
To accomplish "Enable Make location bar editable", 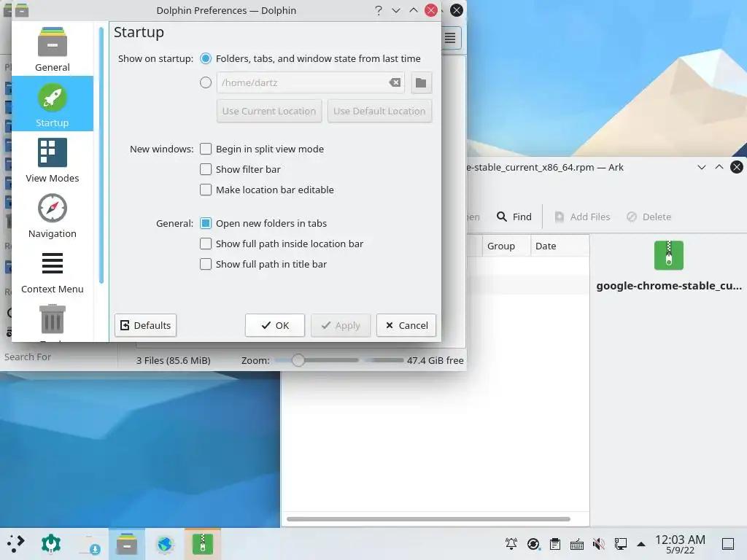I will (x=206, y=190).
